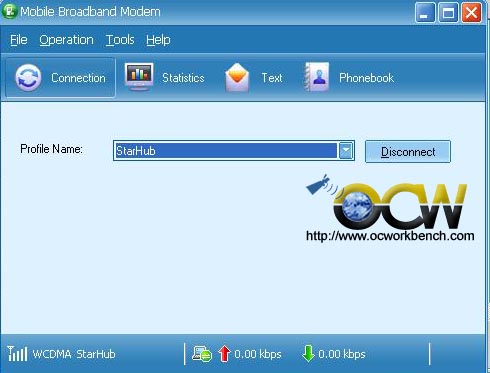Click the app icon in the title bar
Viewport: 490px width, 373px height.
(x=9, y=11)
